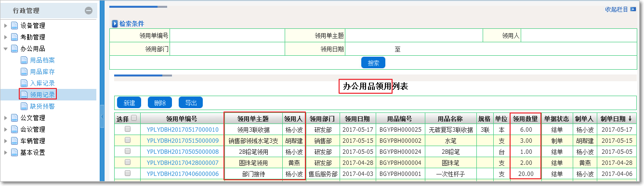The width and height of the screenshot is (644, 186).
Task: Click the 收起栏目 link
Action: pyautogui.click(x=617, y=10)
